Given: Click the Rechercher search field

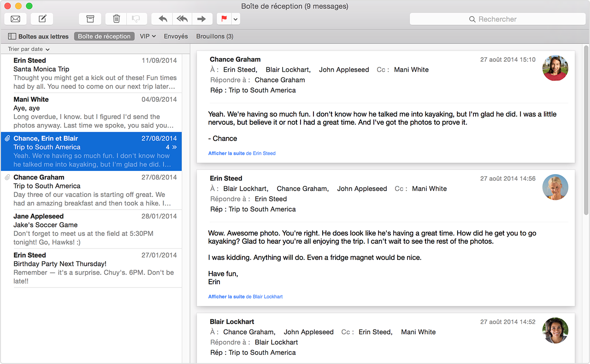Looking at the screenshot, I should coord(498,19).
